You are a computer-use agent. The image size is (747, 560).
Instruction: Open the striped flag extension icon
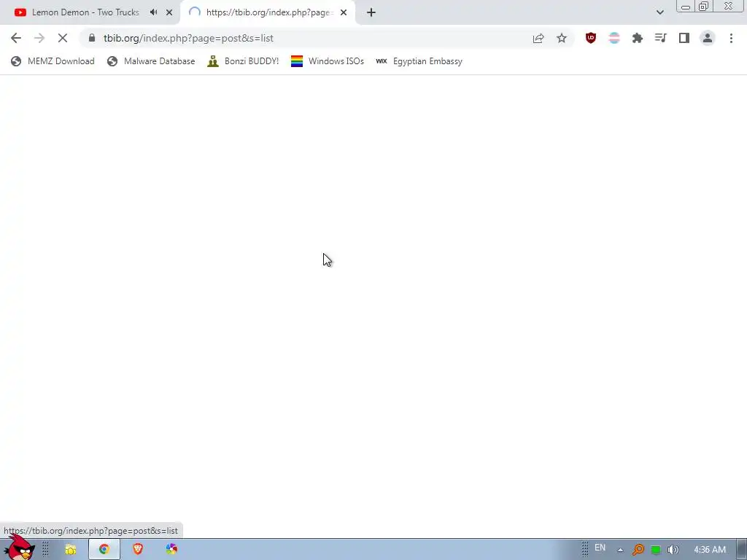(x=614, y=38)
